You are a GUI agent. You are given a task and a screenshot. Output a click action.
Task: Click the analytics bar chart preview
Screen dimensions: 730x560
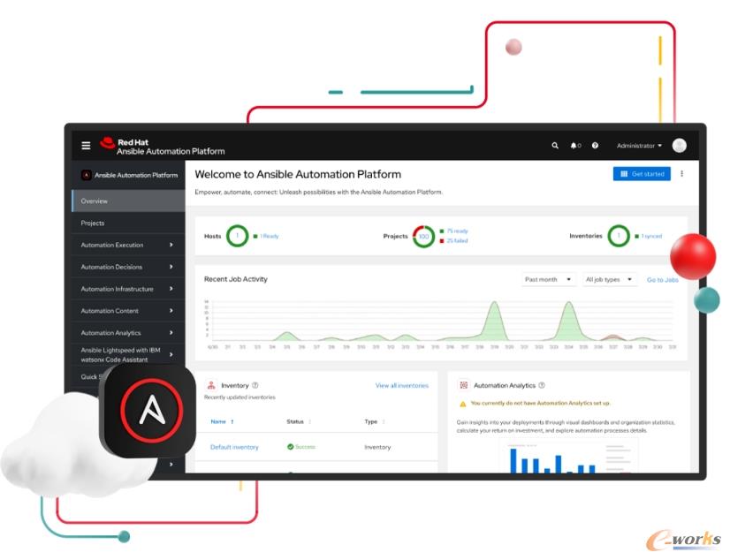point(568,458)
